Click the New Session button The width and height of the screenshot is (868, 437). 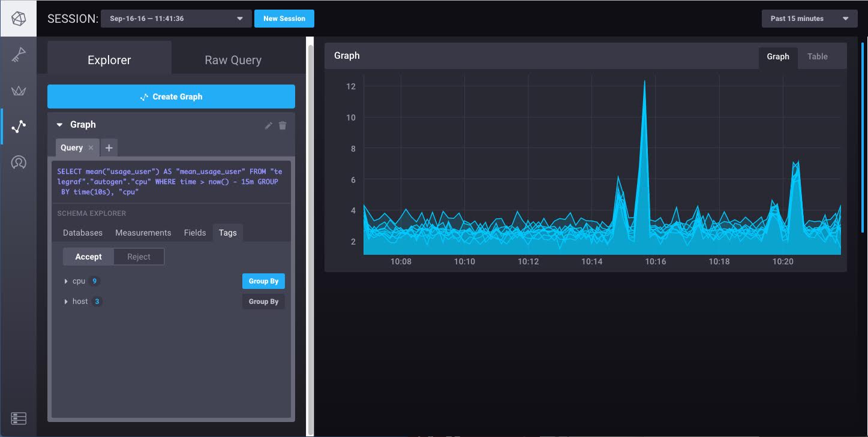point(284,19)
